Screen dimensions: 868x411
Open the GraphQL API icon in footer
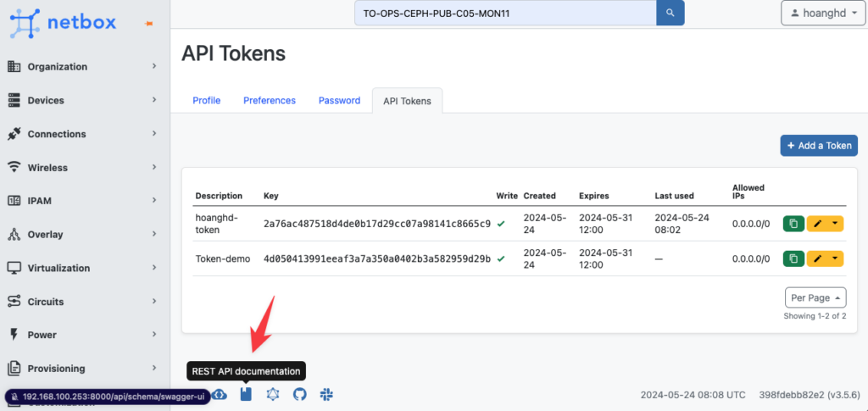pos(272,394)
